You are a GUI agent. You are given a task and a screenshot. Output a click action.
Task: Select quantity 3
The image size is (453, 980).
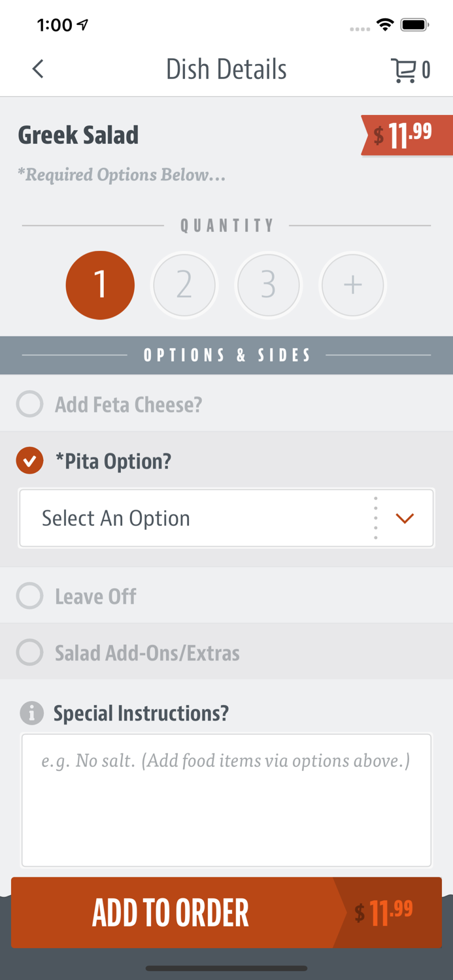268,285
